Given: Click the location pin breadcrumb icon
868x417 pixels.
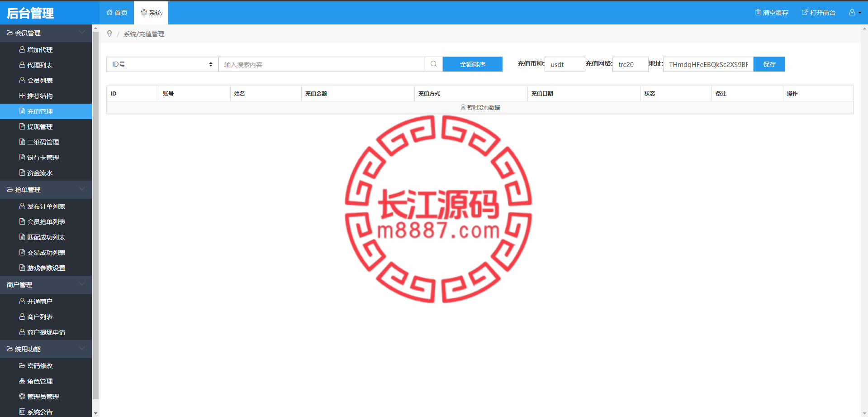Looking at the screenshot, I should pyautogui.click(x=109, y=34).
